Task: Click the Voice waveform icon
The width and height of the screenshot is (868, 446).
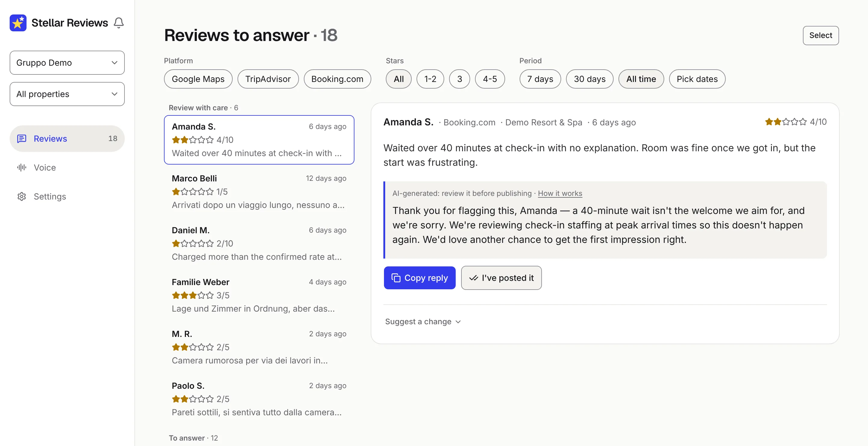Action: click(x=22, y=168)
